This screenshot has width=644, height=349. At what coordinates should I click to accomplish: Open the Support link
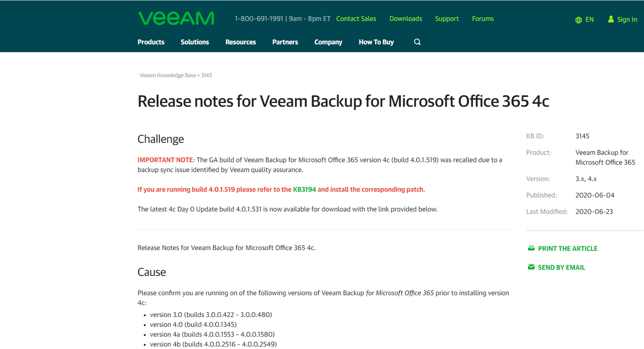coord(447,19)
